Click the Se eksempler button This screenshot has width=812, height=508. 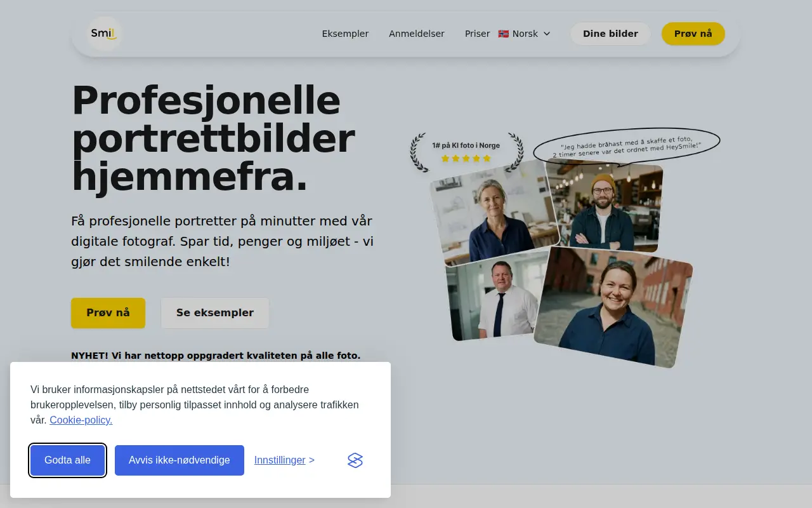tap(215, 313)
